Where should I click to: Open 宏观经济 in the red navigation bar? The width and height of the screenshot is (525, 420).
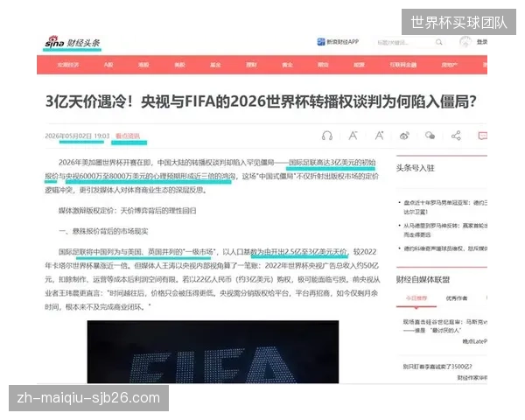pyautogui.click(x=68, y=65)
